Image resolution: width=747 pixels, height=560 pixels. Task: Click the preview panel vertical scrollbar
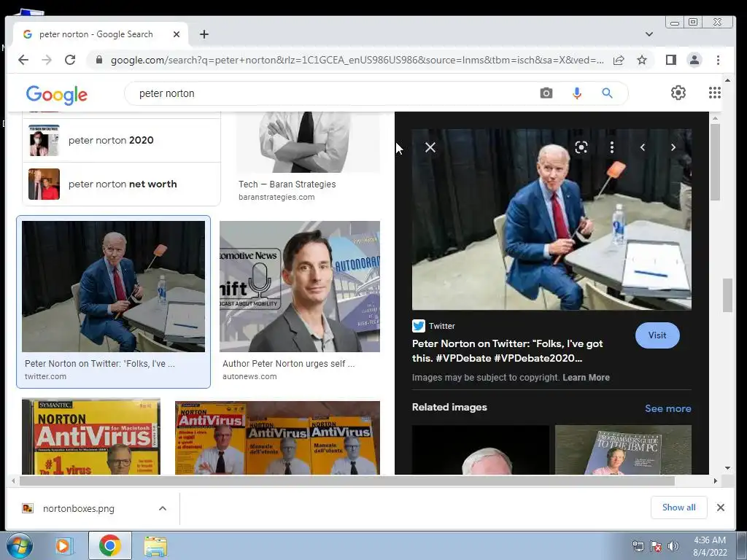pyautogui.click(x=715, y=162)
